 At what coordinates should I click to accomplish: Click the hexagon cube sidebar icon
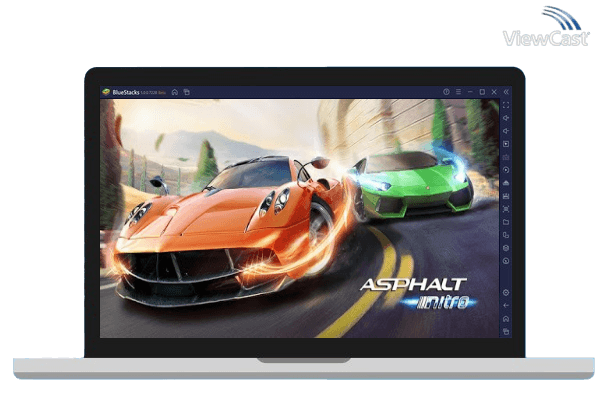pos(506,248)
